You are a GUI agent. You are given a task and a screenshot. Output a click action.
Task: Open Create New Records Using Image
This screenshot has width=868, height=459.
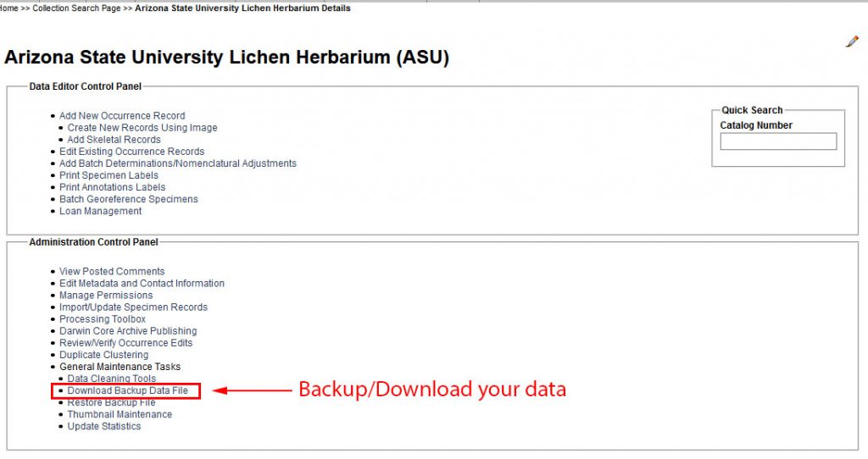pos(142,128)
